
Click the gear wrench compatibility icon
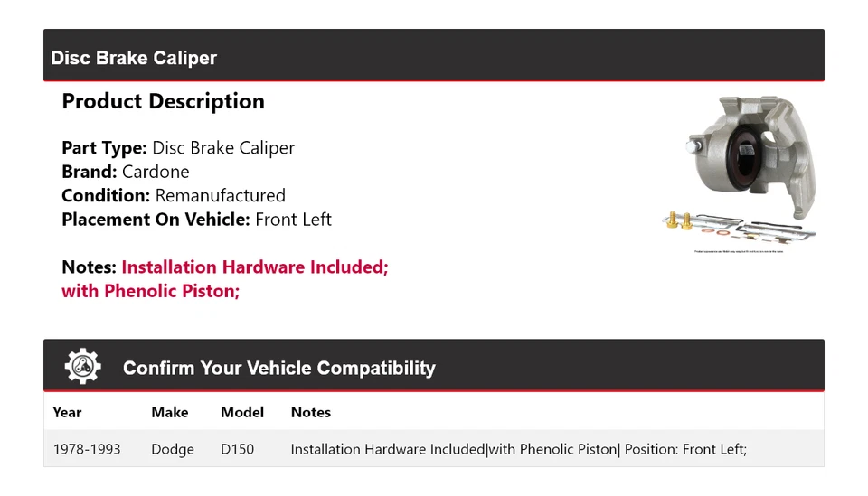pyautogui.click(x=82, y=367)
